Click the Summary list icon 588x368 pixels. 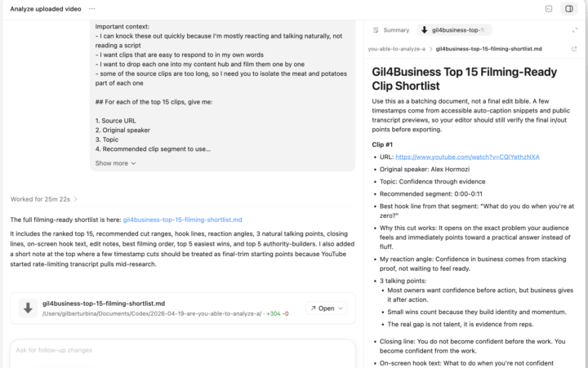click(376, 30)
